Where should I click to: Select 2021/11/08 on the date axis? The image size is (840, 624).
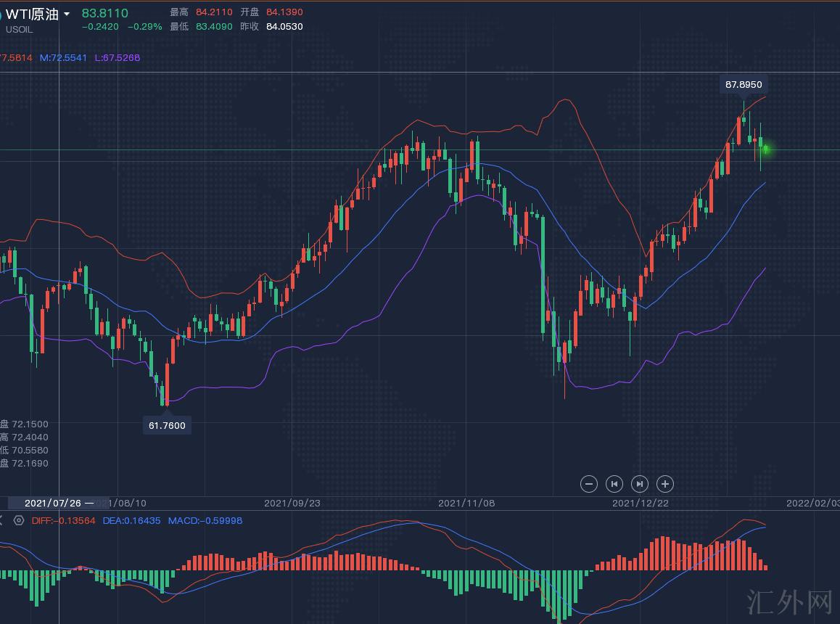coord(466,503)
